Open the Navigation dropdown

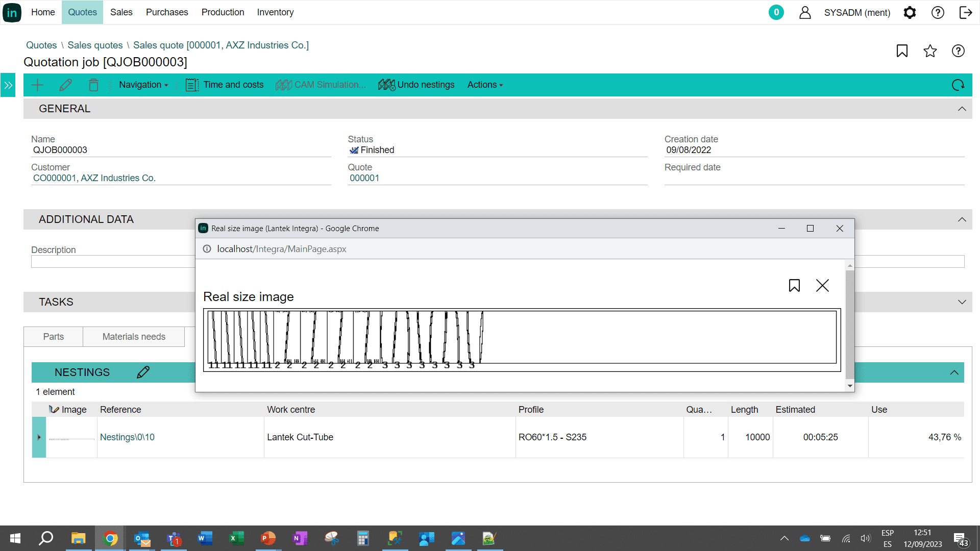point(143,85)
